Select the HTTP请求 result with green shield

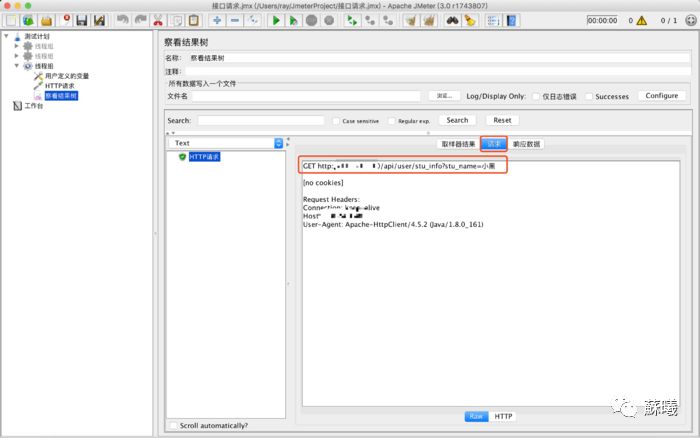tap(204, 157)
